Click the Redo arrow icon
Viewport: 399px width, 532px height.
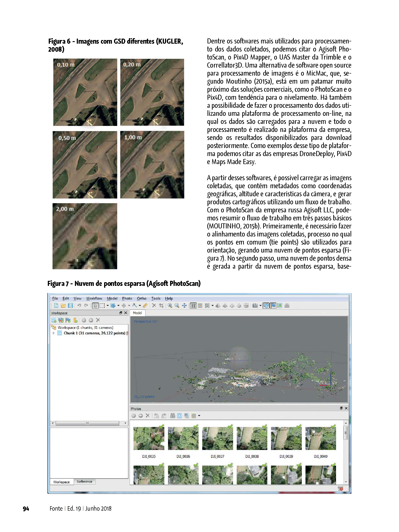(x=86, y=305)
